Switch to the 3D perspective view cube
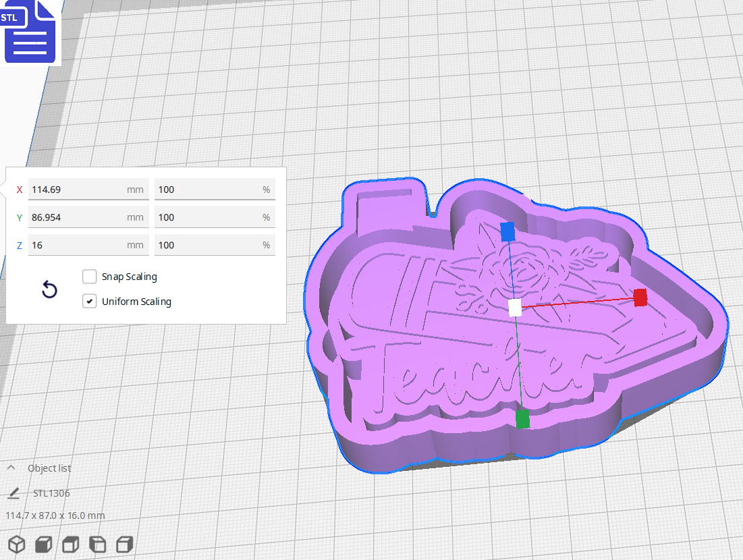This screenshot has width=743, height=560. point(16,544)
